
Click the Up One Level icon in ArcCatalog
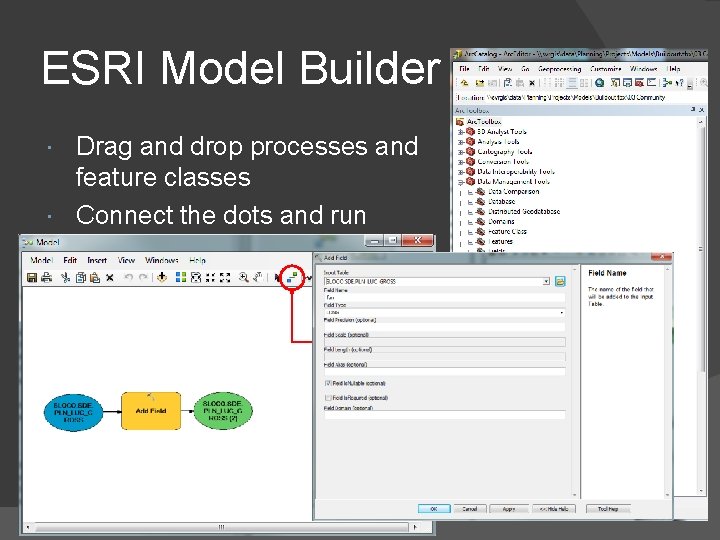point(464,83)
